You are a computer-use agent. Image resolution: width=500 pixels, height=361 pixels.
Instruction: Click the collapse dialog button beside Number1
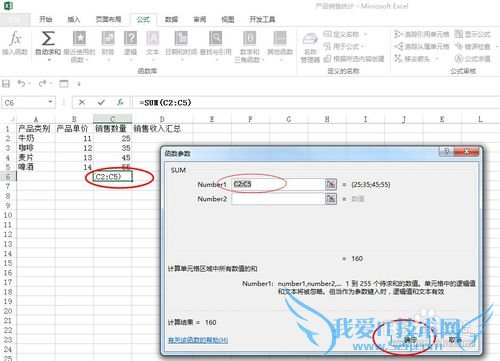(x=331, y=184)
